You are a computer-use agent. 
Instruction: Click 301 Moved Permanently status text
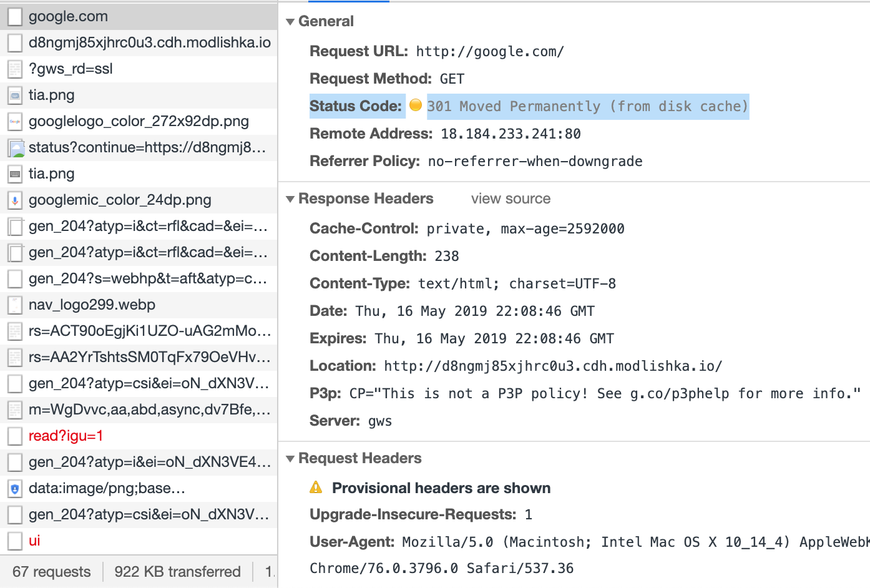tap(587, 106)
